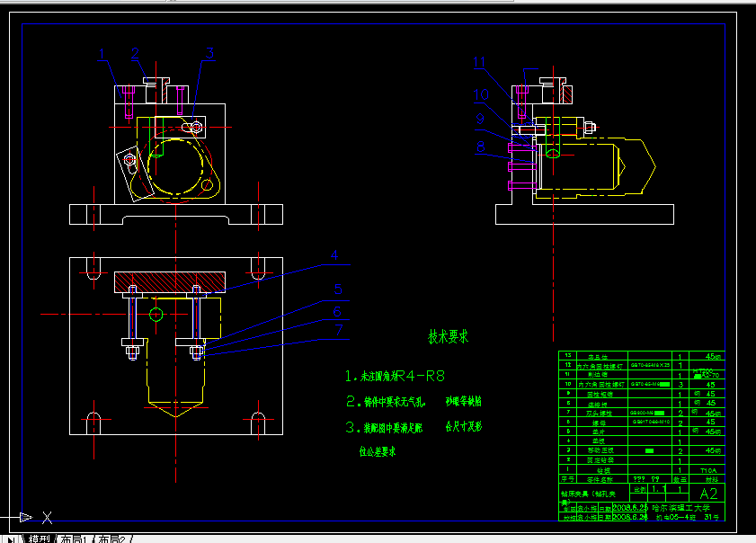The width and height of the screenshot is (756, 543).
Task: Open the 布局1 layout tab
Action: [x=74, y=539]
